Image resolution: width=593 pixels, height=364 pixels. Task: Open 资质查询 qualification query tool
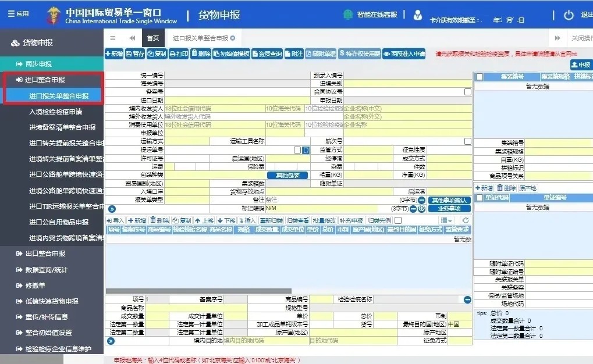click(x=268, y=53)
